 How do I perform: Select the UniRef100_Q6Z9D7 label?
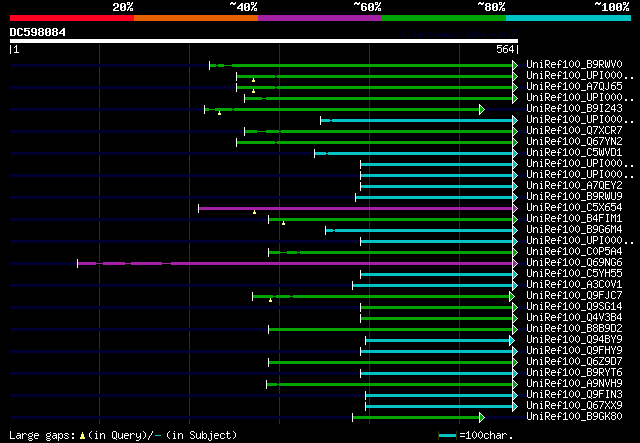pyautogui.click(x=574, y=362)
